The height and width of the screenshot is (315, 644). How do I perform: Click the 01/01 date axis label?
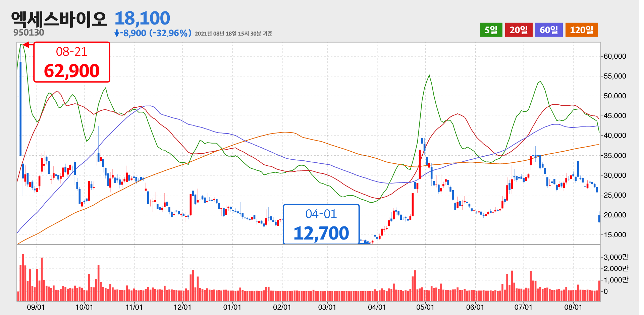[x=232, y=307]
